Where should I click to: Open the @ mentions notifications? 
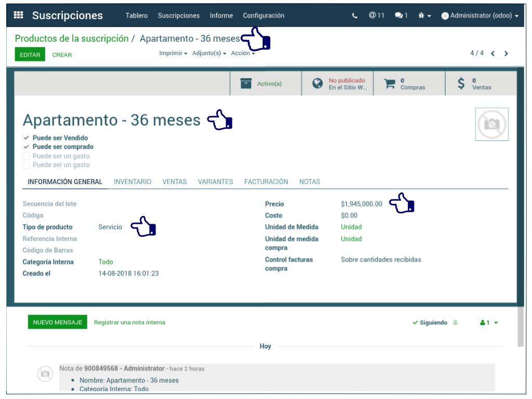click(377, 16)
